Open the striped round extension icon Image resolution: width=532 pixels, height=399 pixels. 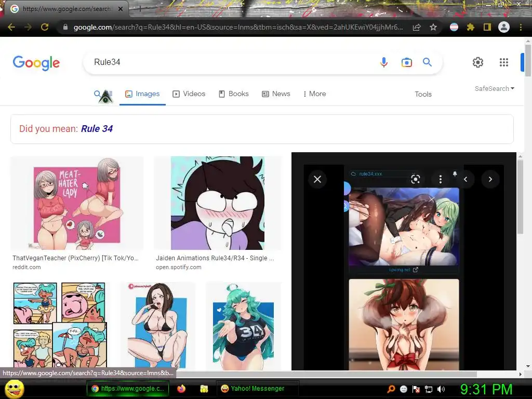click(x=454, y=27)
